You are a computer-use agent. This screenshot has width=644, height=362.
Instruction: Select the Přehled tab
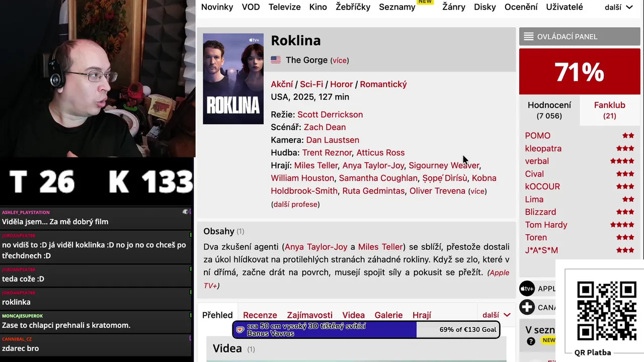[217, 315]
